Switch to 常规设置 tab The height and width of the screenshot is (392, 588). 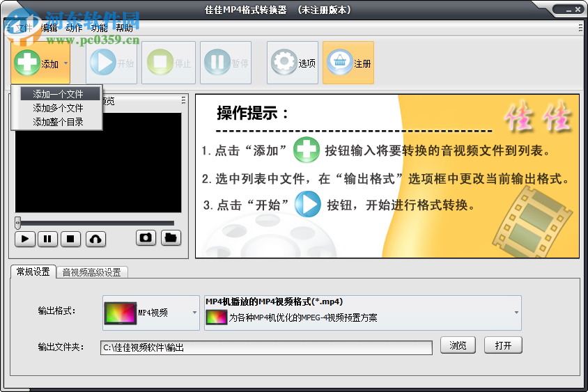tap(33, 272)
